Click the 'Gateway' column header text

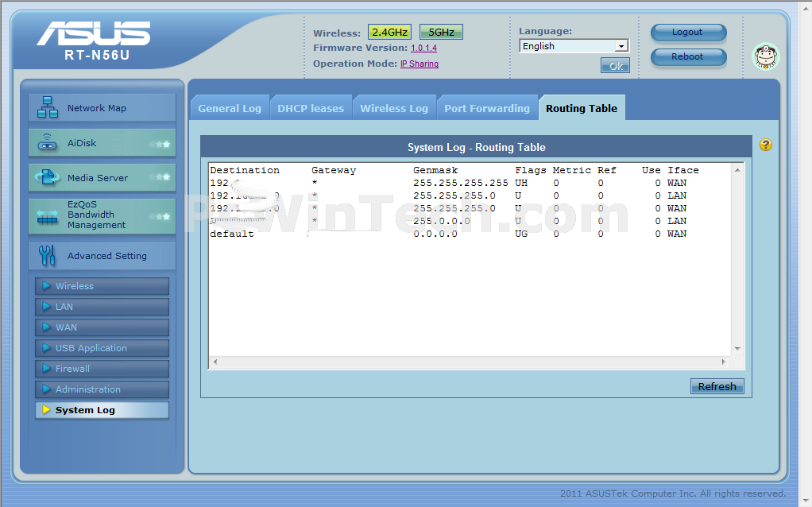coord(334,170)
